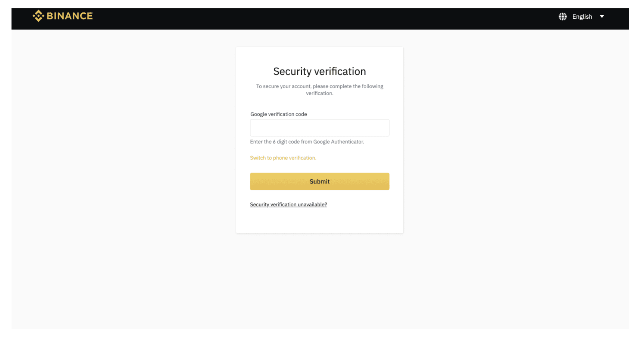Click the black top navigation bar
644x340 pixels.
(321, 19)
